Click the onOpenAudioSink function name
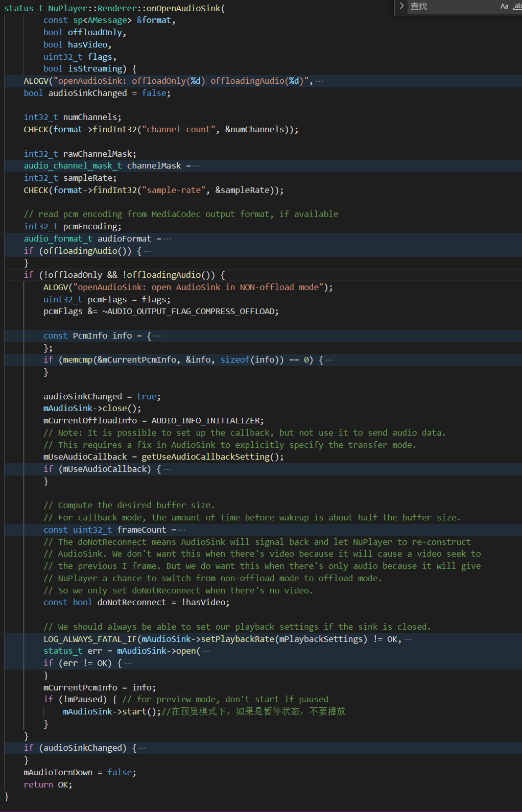The height and width of the screenshot is (812, 522). (x=183, y=8)
